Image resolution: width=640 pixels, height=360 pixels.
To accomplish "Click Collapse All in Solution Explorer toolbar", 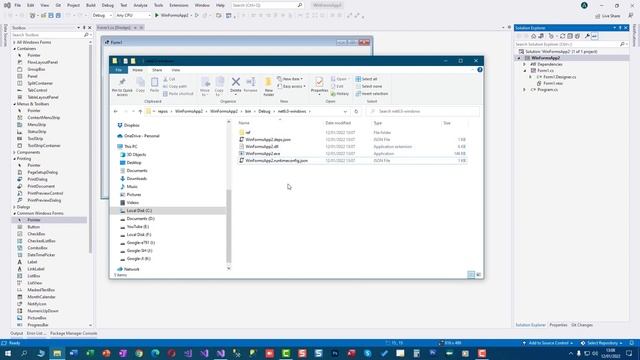I will pos(570,36).
